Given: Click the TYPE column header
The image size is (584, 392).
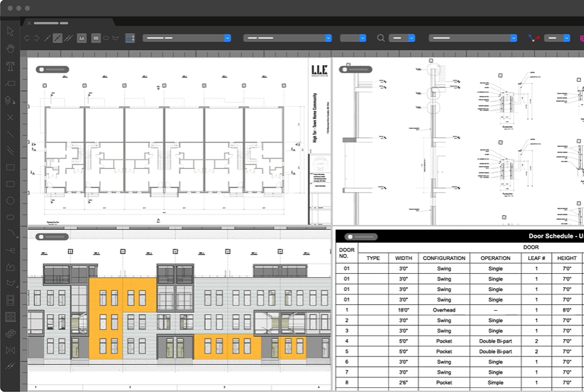Looking at the screenshot, I should [x=373, y=258].
